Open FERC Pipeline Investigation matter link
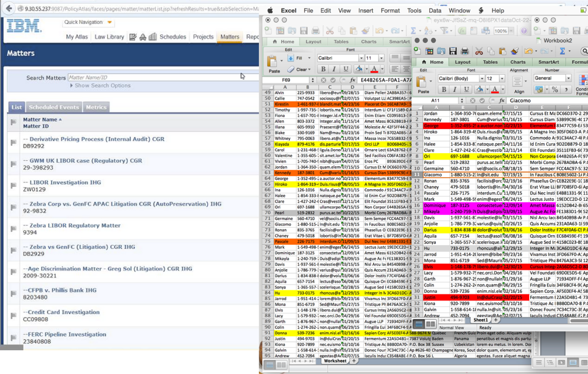Screen dimensions: 588x374 pos(64,334)
